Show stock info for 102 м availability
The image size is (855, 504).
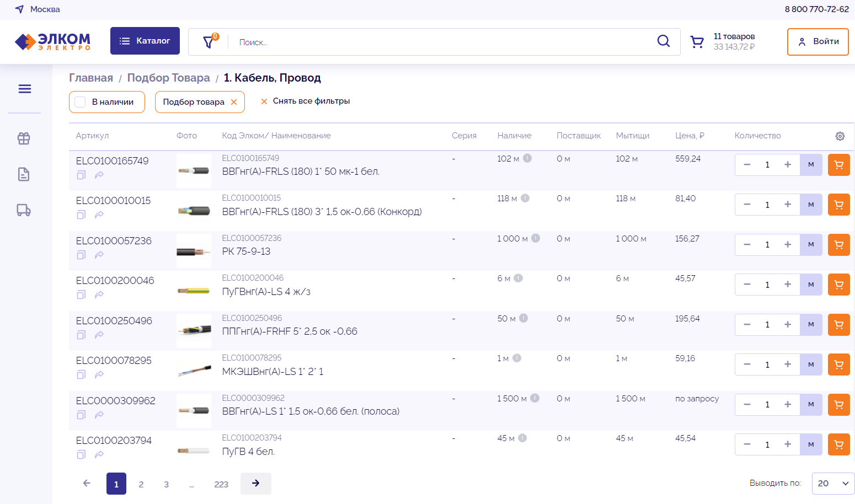click(527, 158)
